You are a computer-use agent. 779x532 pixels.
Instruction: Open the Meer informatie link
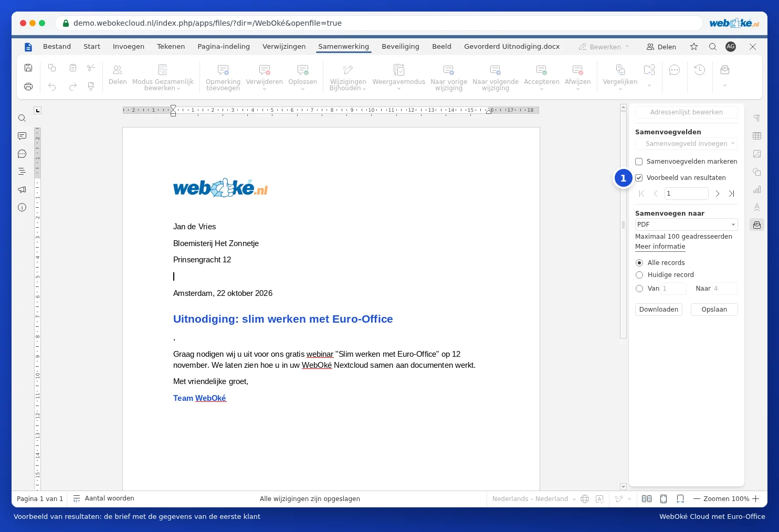point(660,247)
